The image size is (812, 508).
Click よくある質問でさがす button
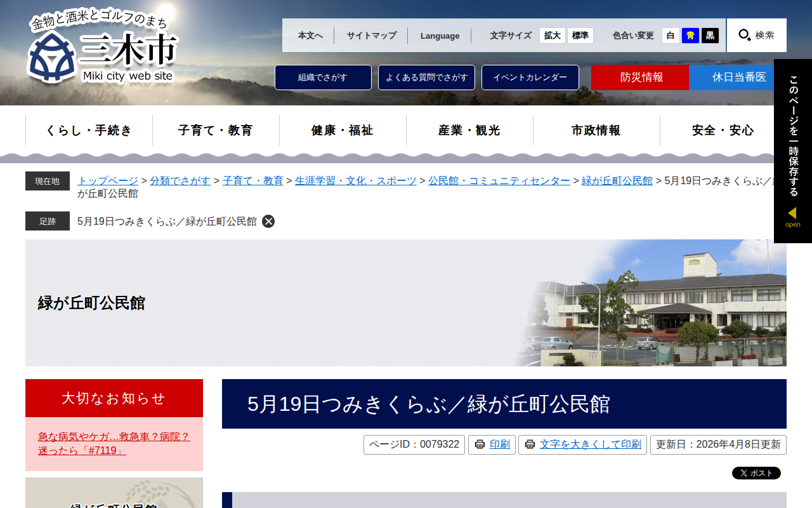426,77
